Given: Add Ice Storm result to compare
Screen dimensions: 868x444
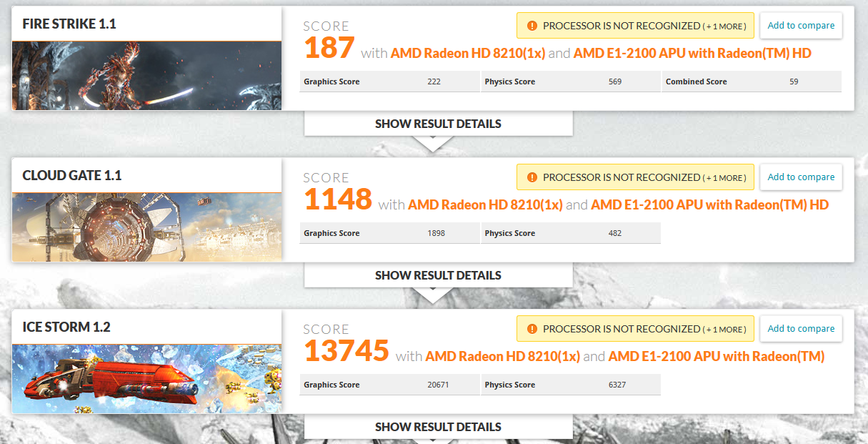Looking at the screenshot, I should 801,329.
